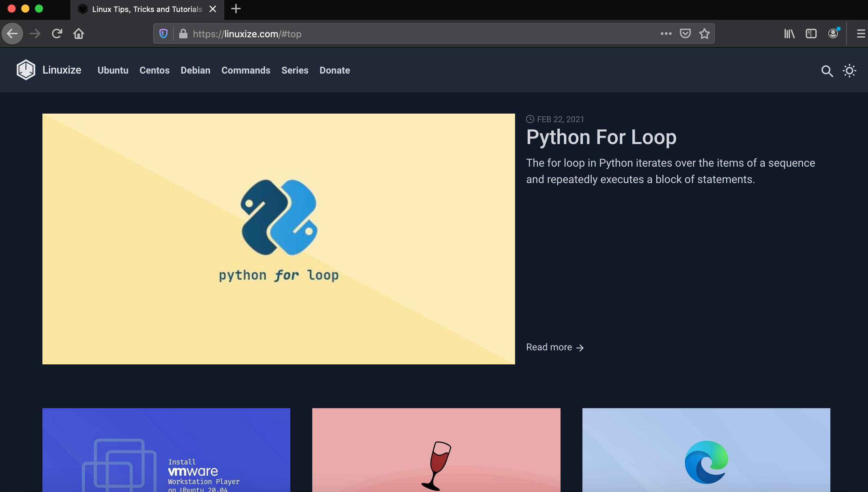This screenshot has height=492, width=868.
Task: Open page actions three-dot menu
Action: pyautogui.click(x=666, y=34)
